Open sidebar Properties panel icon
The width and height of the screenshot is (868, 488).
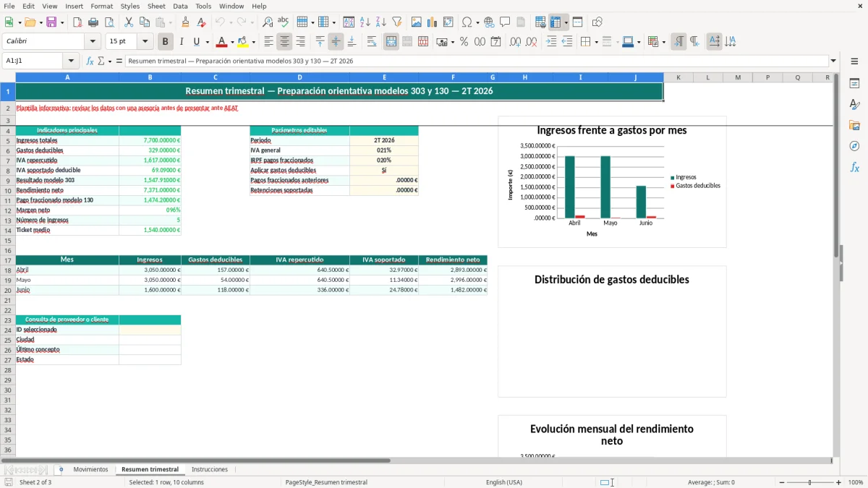pyautogui.click(x=854, y=84)
